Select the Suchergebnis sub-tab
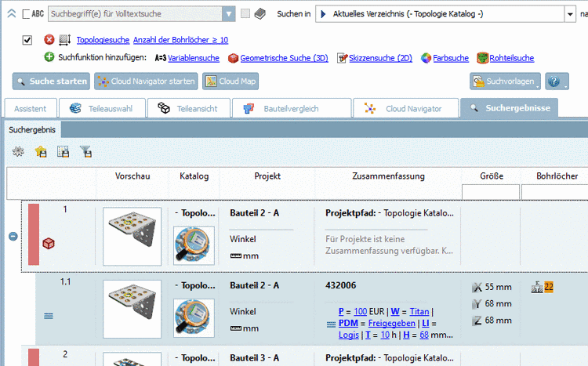 (x=32, y=130)
